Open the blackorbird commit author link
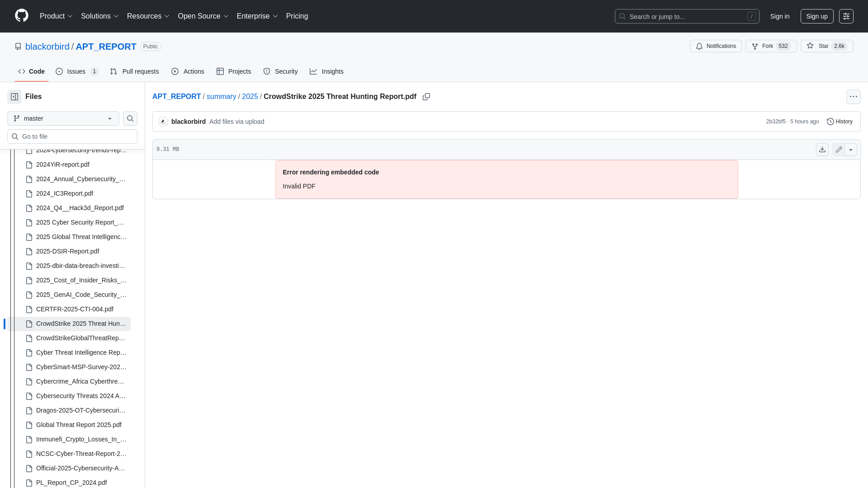Screen dimensions: 868x488 pos(189,122)
